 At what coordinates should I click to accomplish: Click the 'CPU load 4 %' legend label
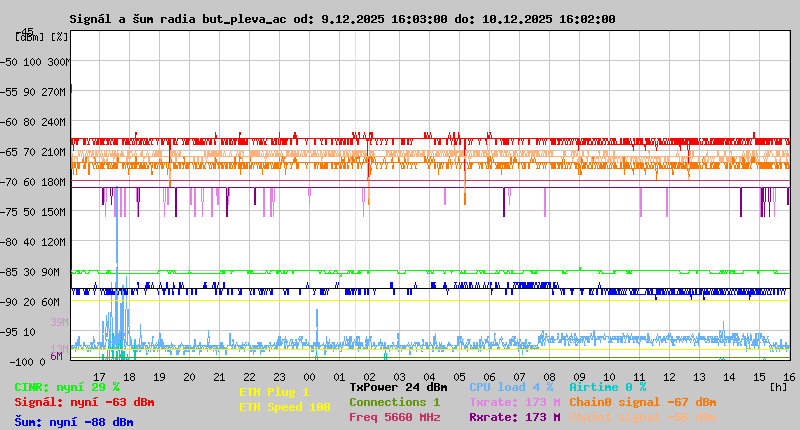point(511,387)
